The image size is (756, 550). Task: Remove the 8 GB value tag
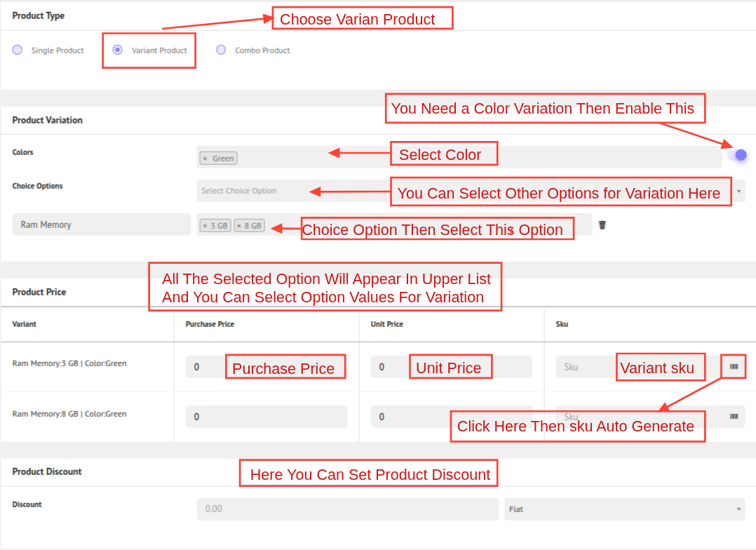tap(239, 226)
